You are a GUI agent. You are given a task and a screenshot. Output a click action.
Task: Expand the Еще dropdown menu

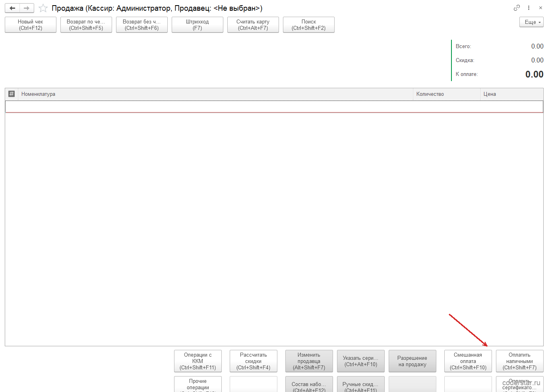tap(531, 22)
